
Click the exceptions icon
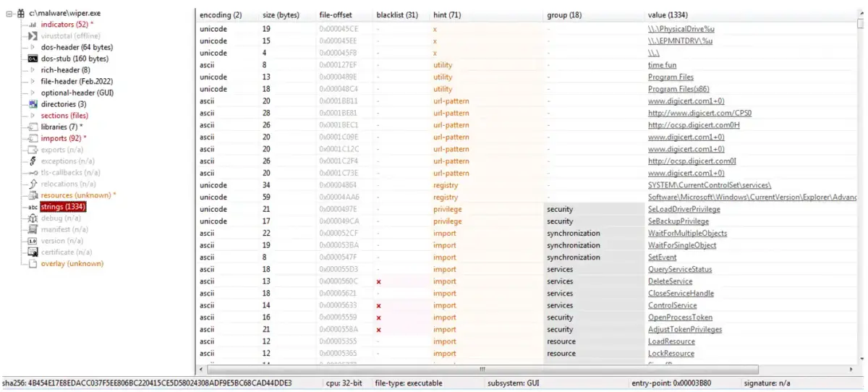(33, 161)
